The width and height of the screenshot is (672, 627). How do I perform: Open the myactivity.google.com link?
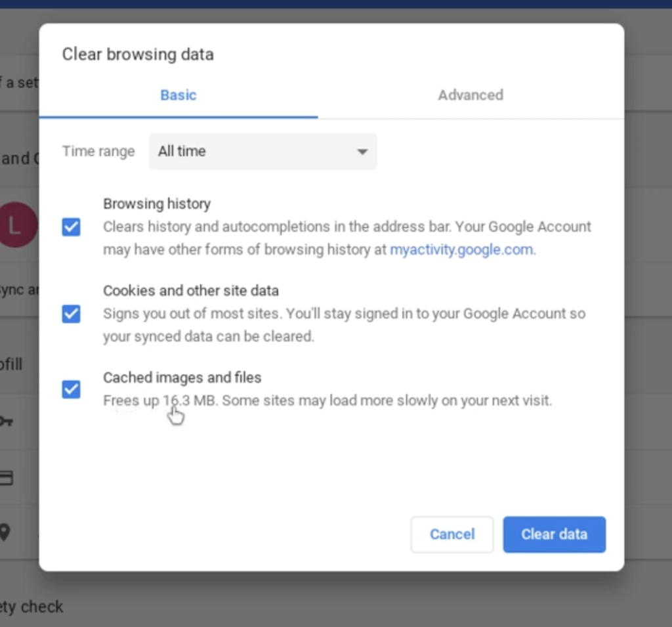(x=461, y=249)
